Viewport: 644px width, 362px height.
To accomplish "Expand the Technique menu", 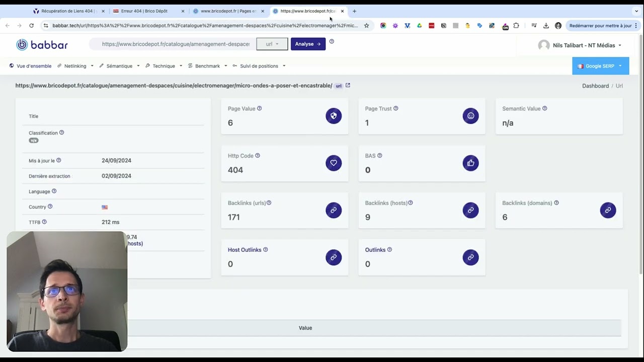I will click(x=164, y=66).
